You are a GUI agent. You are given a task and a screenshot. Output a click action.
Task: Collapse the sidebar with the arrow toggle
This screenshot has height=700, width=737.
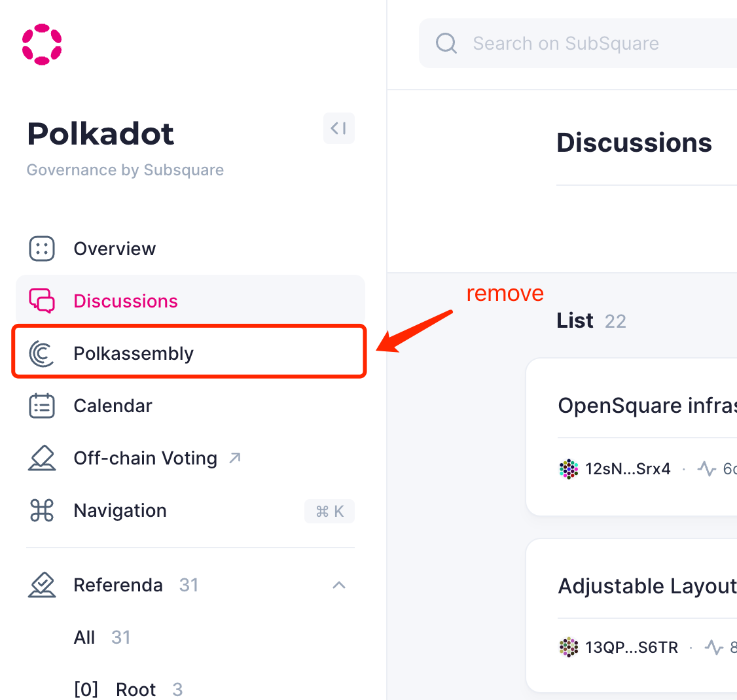[x=339, y=128]
